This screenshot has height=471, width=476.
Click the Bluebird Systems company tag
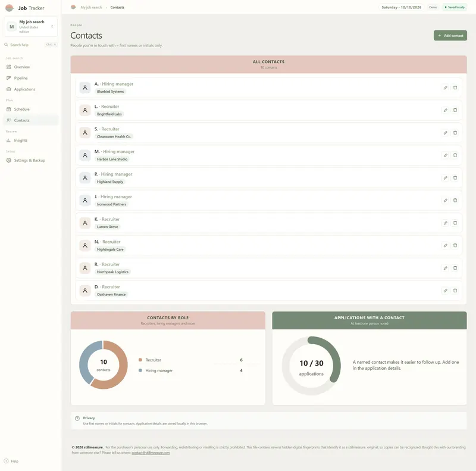(110, 92)
